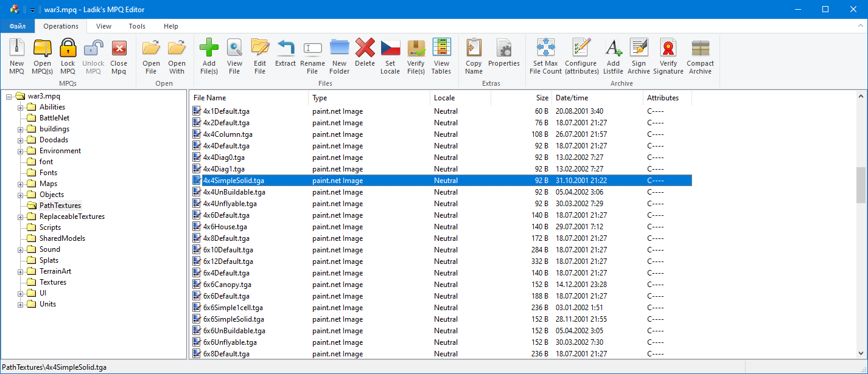The width and height of the screenshot is (868, 374).
Task: Click the file list scroll up arrow
Action: coord(861,97)
